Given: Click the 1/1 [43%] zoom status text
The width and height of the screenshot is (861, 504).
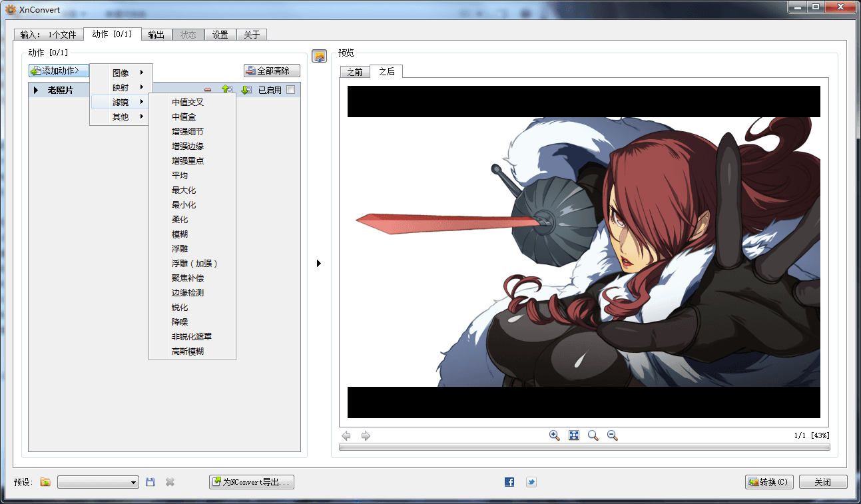Looking at the screenshot, I should (812, 435).
